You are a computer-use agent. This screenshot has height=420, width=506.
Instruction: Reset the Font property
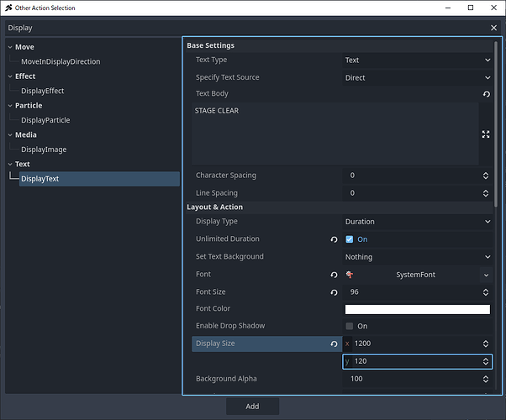point(334,275)
